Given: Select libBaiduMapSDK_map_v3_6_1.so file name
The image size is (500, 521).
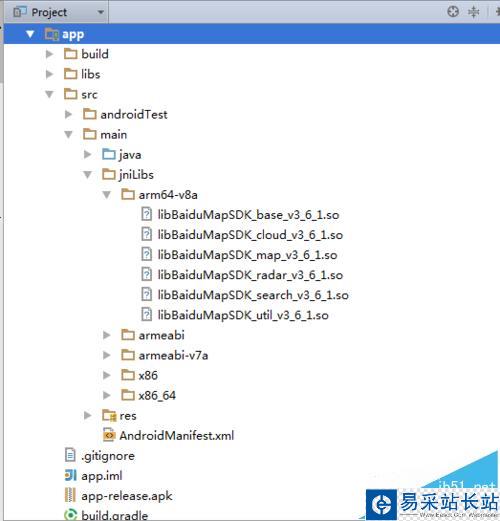Looking at the screenshot, I should (x=247, y=255).
